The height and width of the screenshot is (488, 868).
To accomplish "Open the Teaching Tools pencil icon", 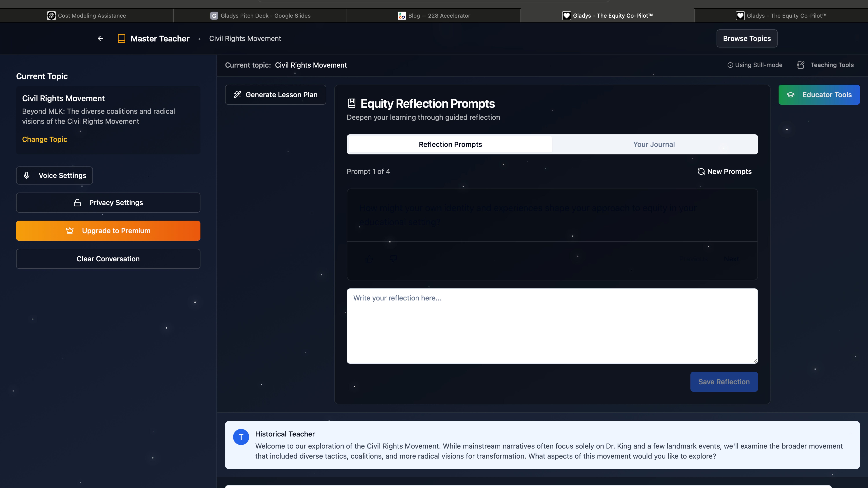I will tap(801, 65).
